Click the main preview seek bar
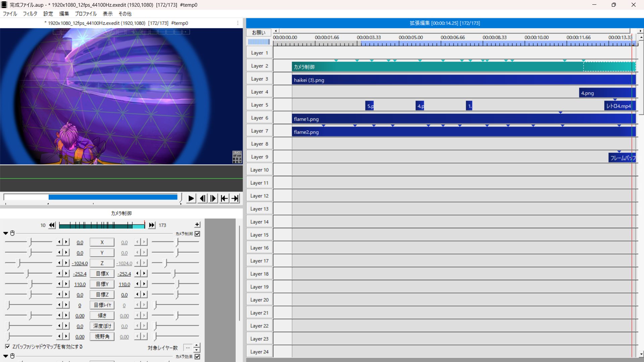 [x=91, y=197]
